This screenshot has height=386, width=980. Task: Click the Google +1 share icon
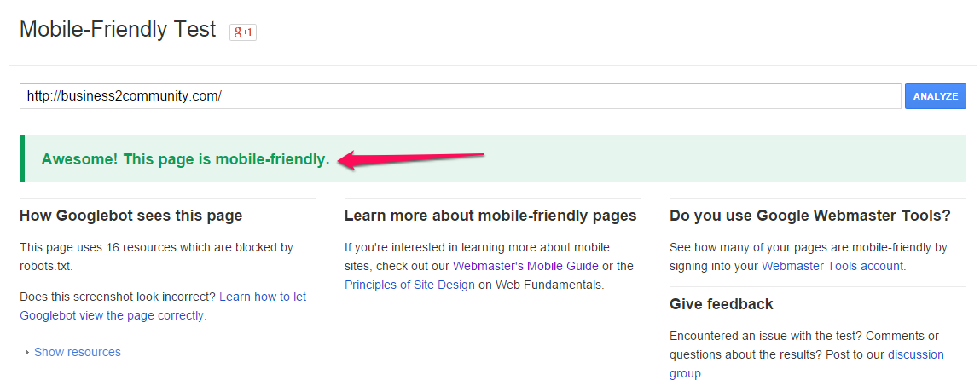coord(243,32)
